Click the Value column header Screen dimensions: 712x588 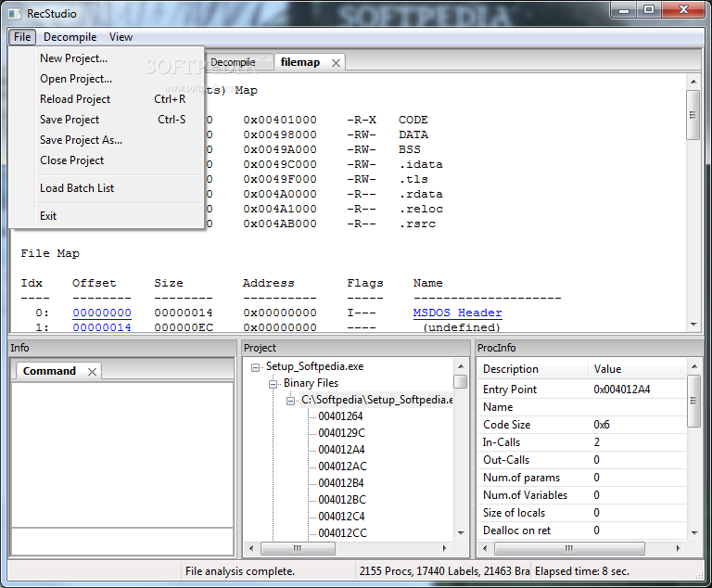(637, 369)
